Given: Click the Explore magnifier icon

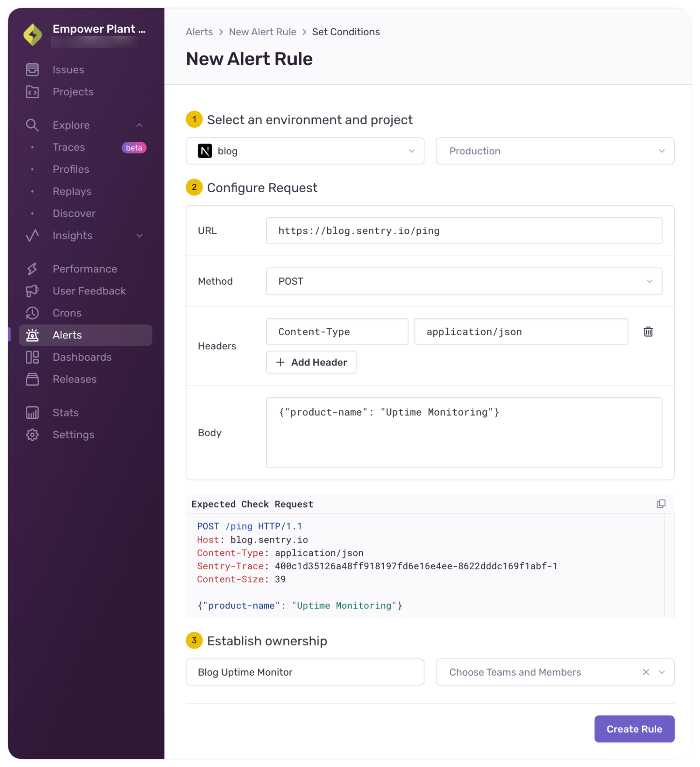Looking at the screenshot, I should (x=32, y=125).
